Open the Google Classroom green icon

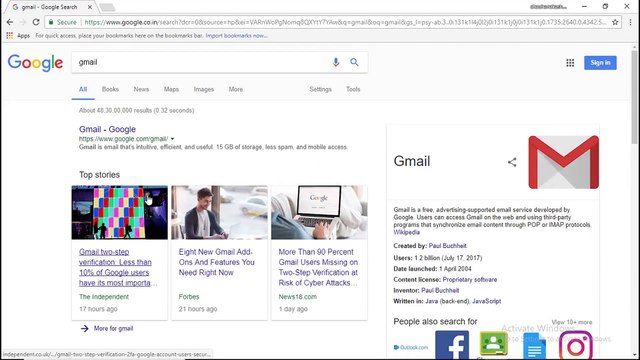(x=493, y=344)
